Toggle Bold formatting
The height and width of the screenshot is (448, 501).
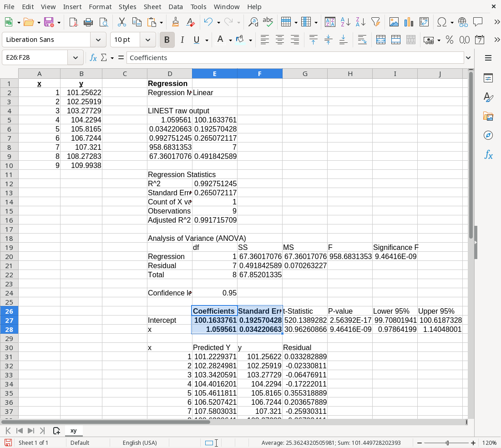click(x=167, y=40)
